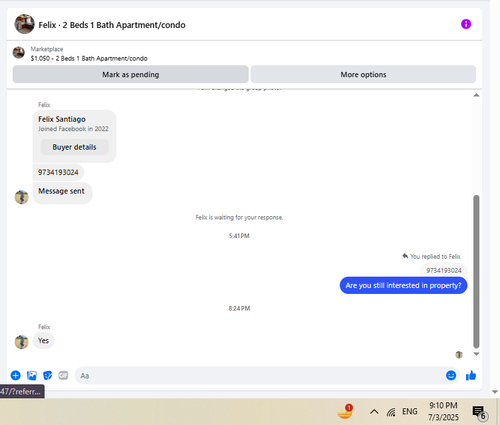
Task: Open the emoji picker smiley icon
Action: pyautogui.click(x=451, y=376)
